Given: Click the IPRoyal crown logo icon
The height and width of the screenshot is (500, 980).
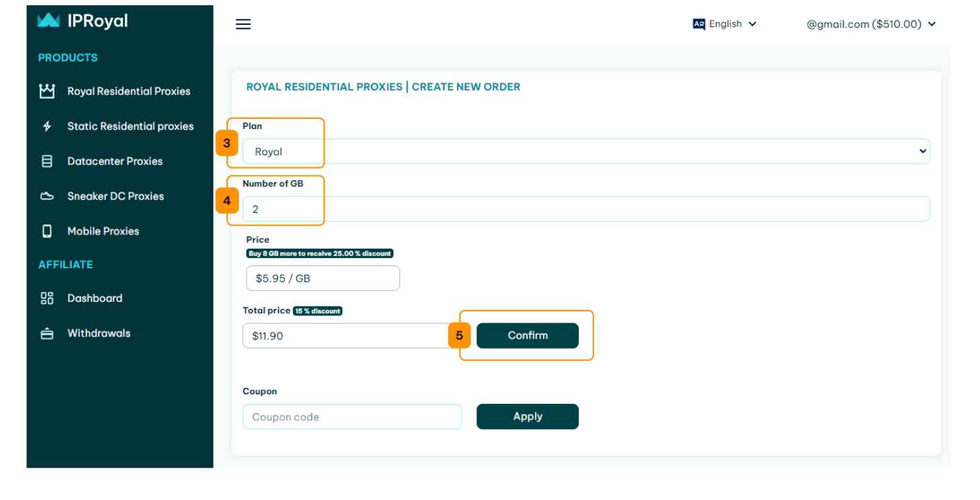Looking at the screenshot, I should (x=48, y=21).
